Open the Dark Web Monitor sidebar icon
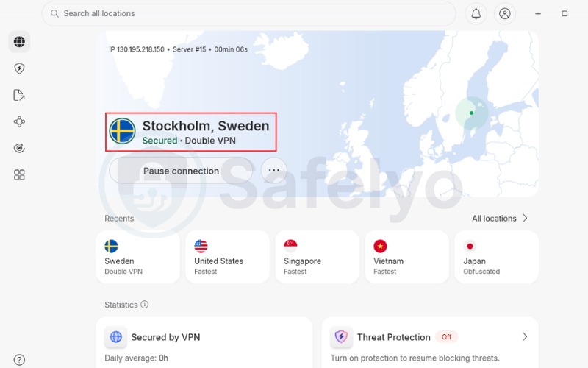The image size is (588, 368). (x=19, y=149)
